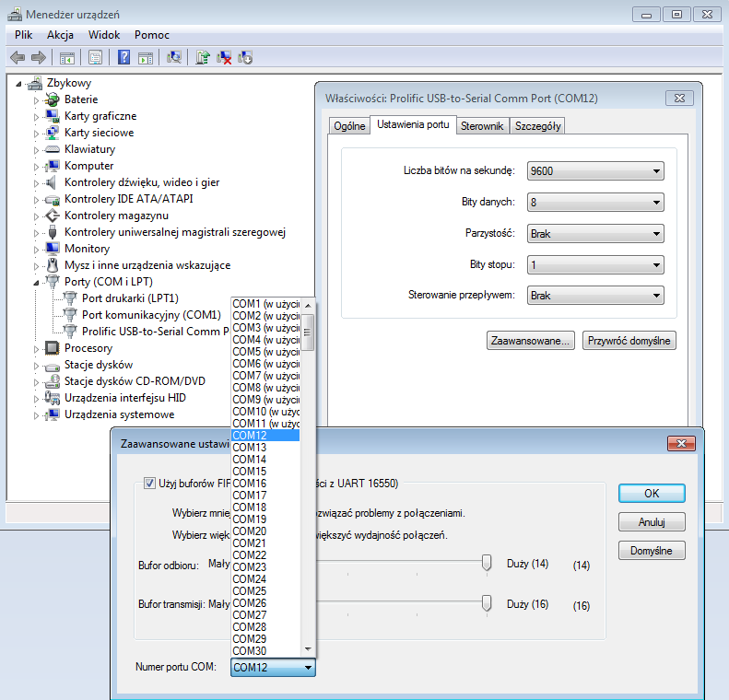Image resolution: width=729 pixels, height=700 pixels.
Task: Open the Akcja menu
Action: pyautogui.click(x=60, y=35)
